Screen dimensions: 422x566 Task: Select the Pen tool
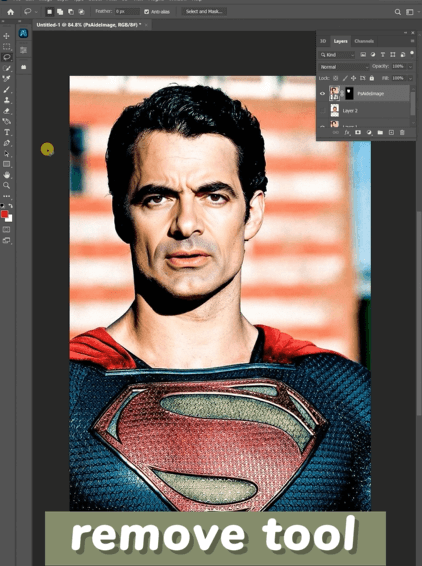pyautogui.click(x=6, y=143)
